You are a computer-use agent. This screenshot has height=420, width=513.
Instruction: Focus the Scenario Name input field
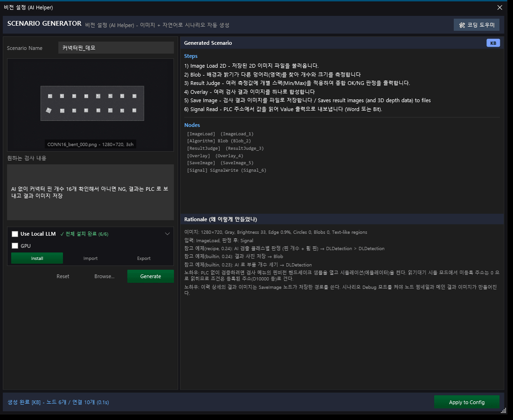point(116,48)
